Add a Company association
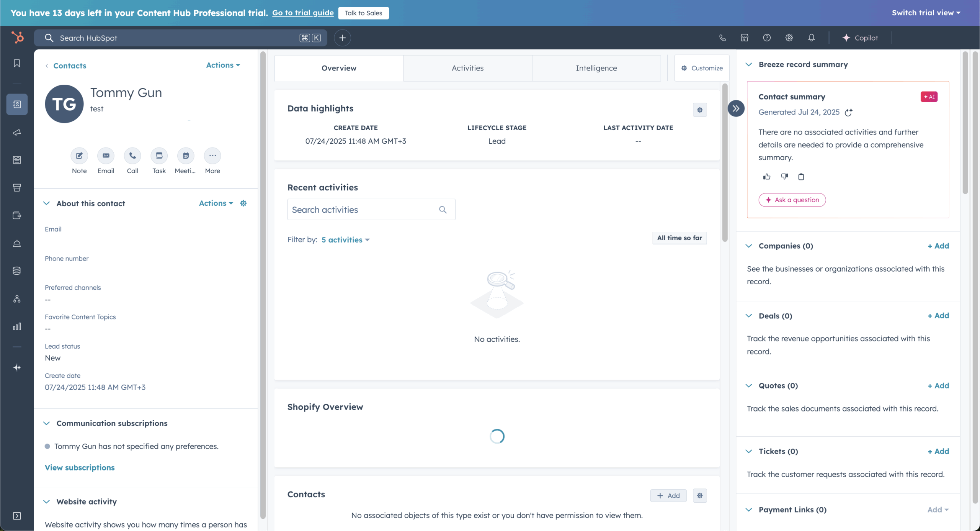 938,246
